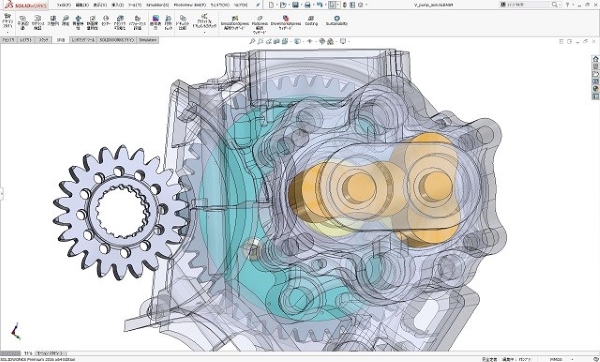Image resolution: width=600 pixels, height=362 pixels.
Task: Toggle the selection tool in the quick toolbar
Action: tap(333, 5)
